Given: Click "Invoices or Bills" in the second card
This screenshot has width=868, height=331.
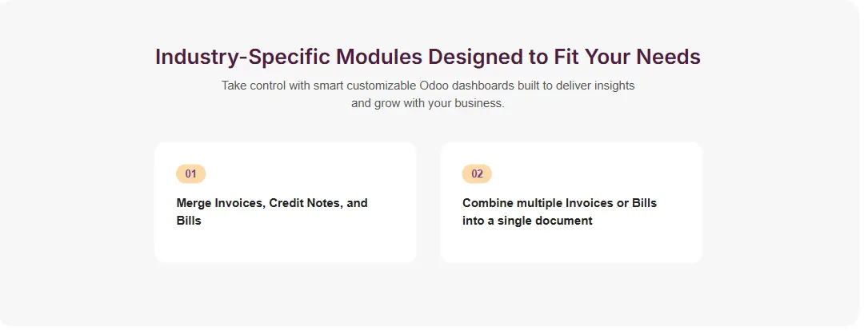Looking at the screenshot, I should point(607,203).
